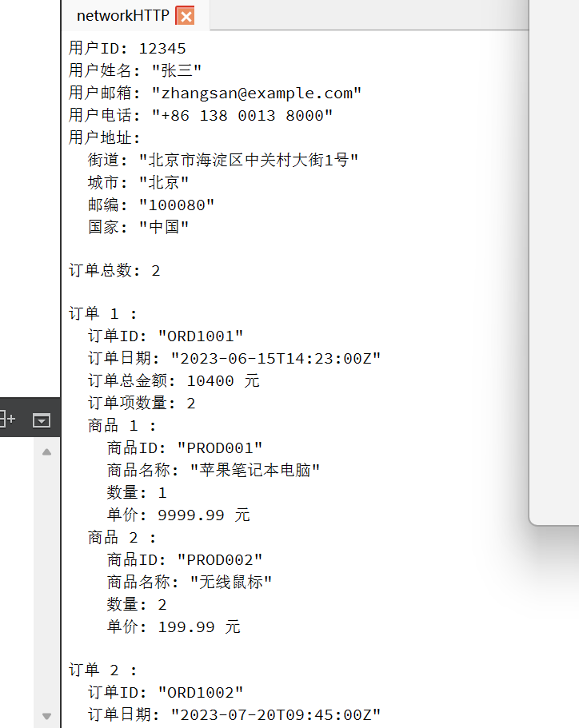Click the scrollbar down arrow
The image size is (579, 728).
46,716
